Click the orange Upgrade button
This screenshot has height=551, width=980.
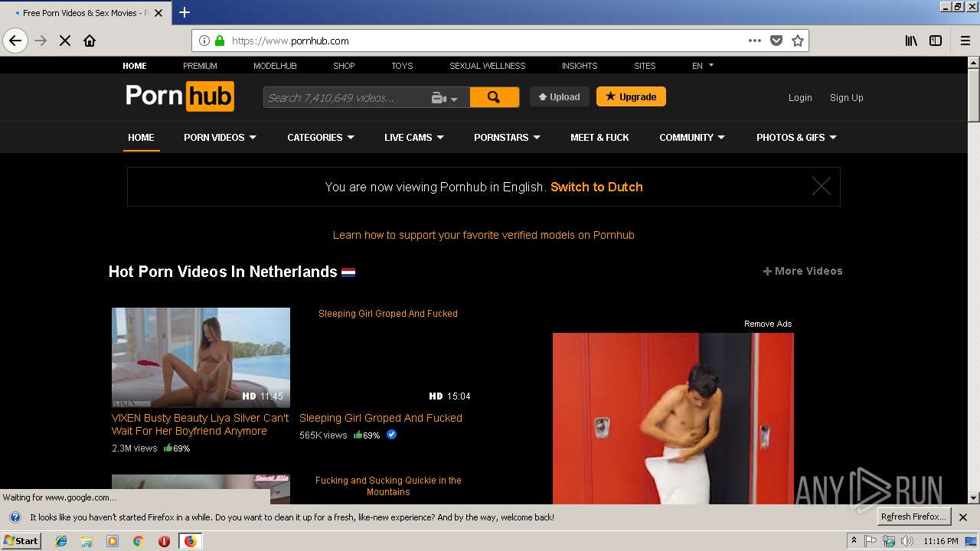pyautogui.click(x=631, y=96)
